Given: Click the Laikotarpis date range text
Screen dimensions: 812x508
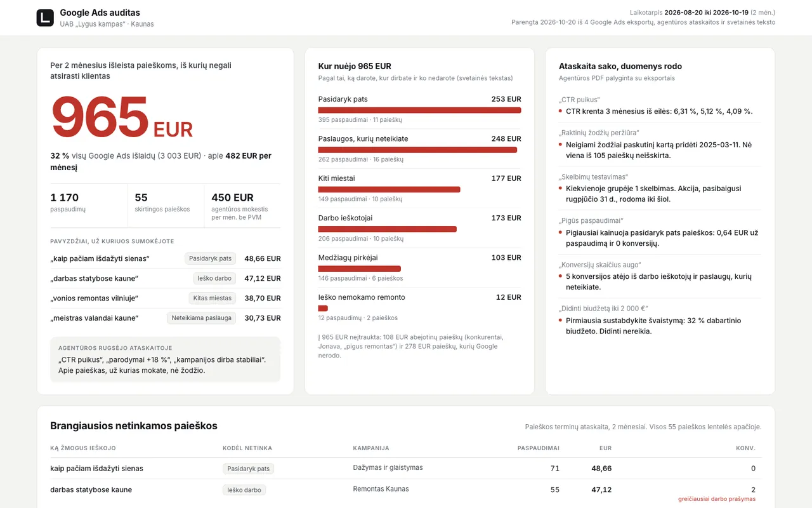Looking at the screenshot, I should 702,12.
